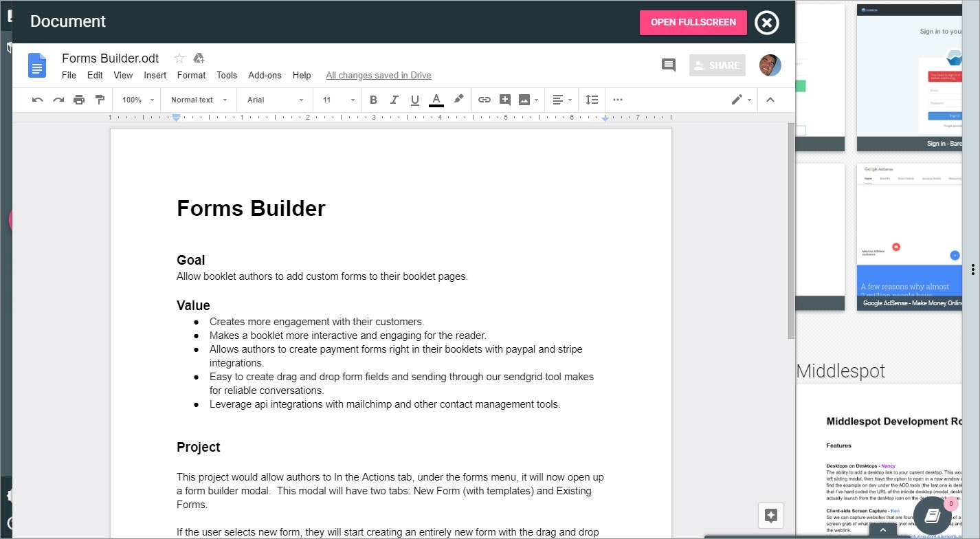Open the line spacing options
Viewport: 980px width, 539px height.
pyautogui.click(x=592, y=100)
